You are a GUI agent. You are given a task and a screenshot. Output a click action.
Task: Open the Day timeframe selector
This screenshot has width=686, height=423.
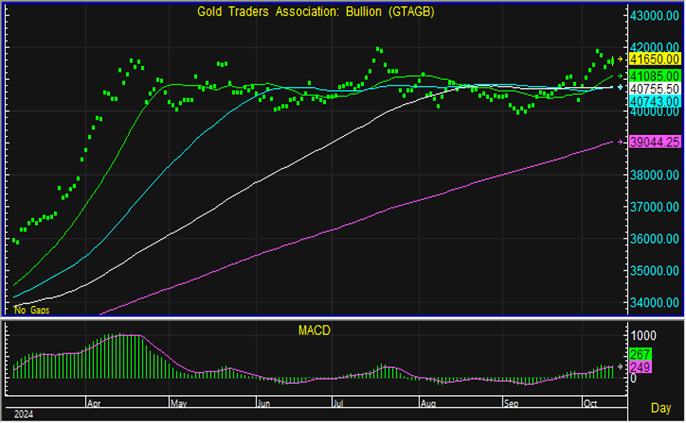point(661,409)
